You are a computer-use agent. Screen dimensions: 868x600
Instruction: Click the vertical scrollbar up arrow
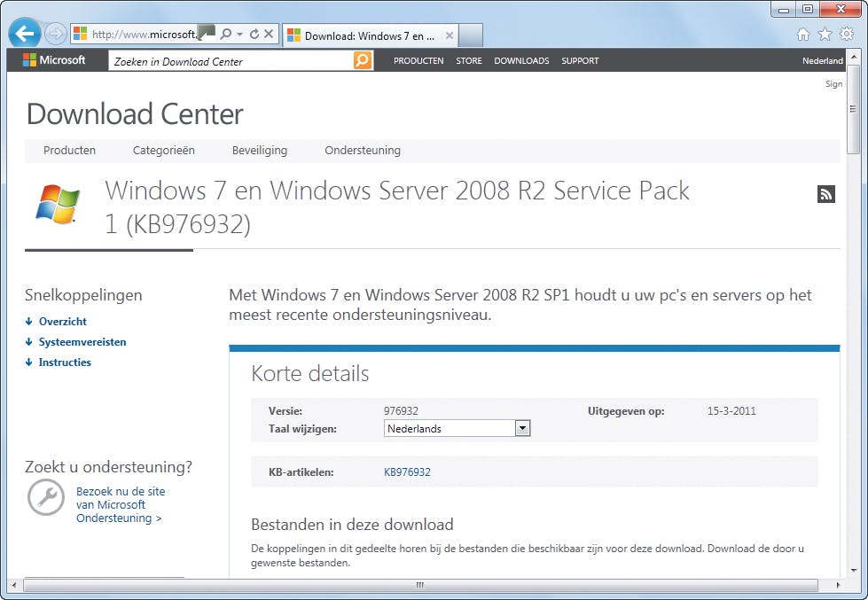853,57
